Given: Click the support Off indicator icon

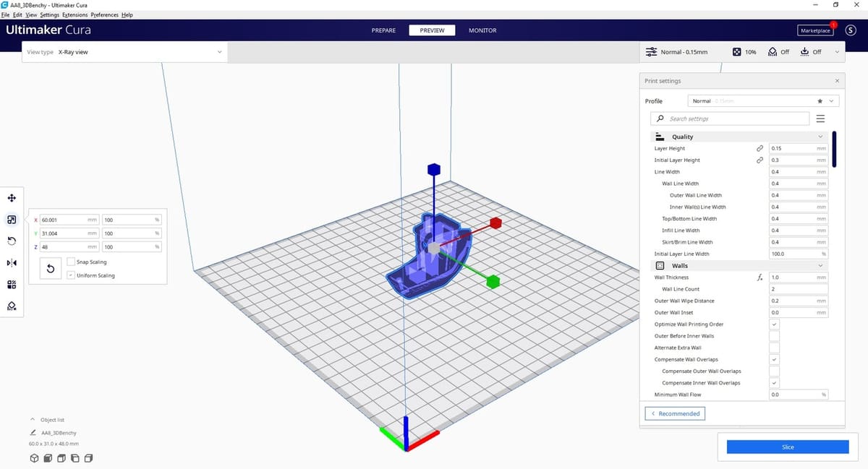Looking at the screenshot, I should pyautogui.click(x=772, y=52).
